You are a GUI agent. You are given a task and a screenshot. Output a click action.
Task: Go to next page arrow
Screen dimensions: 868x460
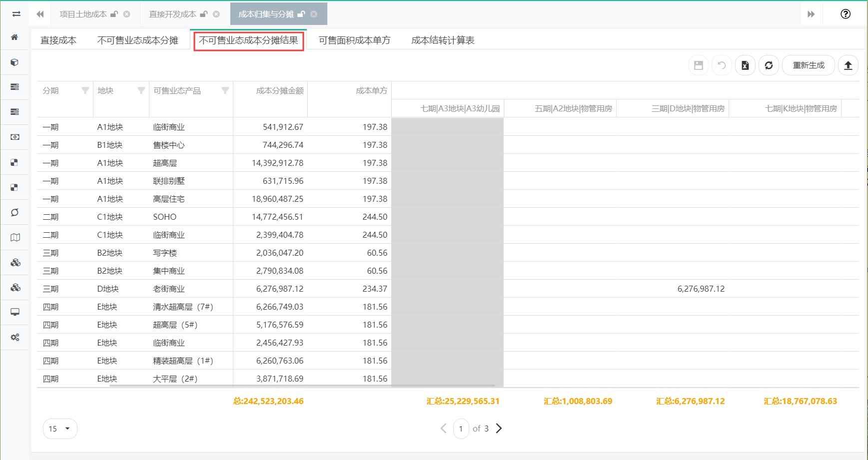click(499, 429)
